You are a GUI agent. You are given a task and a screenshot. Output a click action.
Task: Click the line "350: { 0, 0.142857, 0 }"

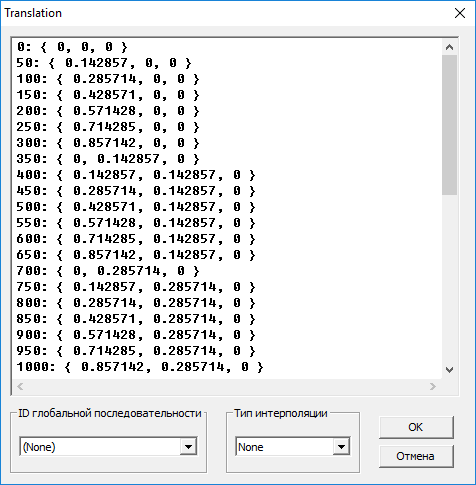point(108,159)
